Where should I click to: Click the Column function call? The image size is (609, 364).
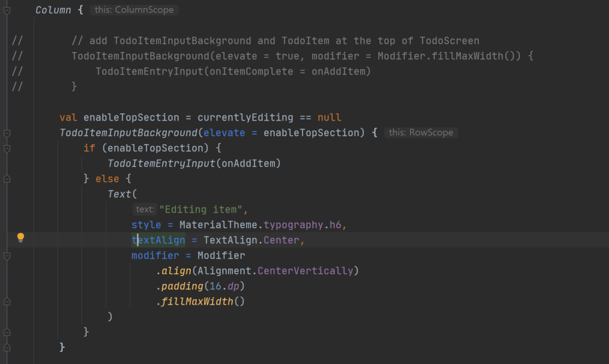[x=53, y=10]
